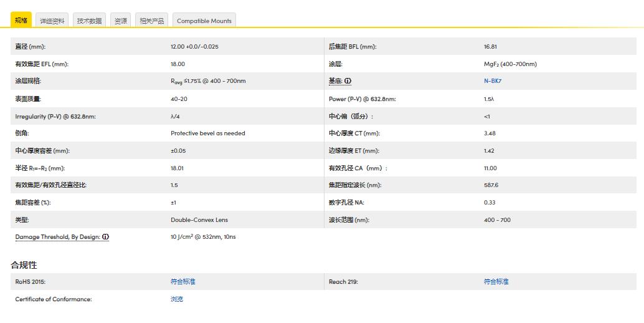This screenshot has height=323, width=644.
Task: Select center thickness value 3.48
Action: [490, 133]
